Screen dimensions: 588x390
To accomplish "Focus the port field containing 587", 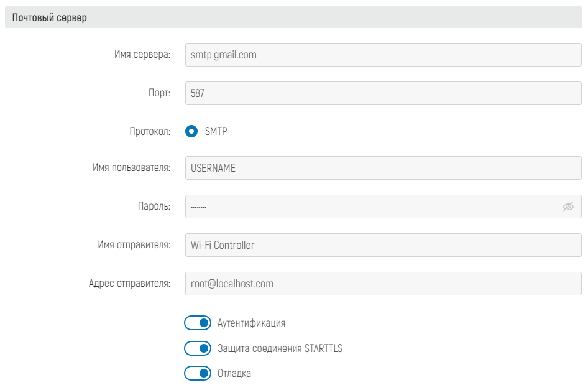I will pyautogui.click(x=383, y=93).
